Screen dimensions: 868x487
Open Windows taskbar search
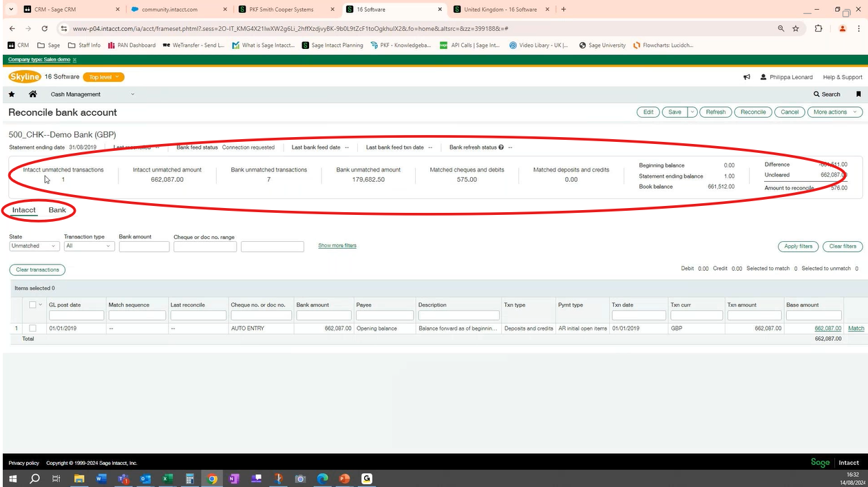pos(35,479)
